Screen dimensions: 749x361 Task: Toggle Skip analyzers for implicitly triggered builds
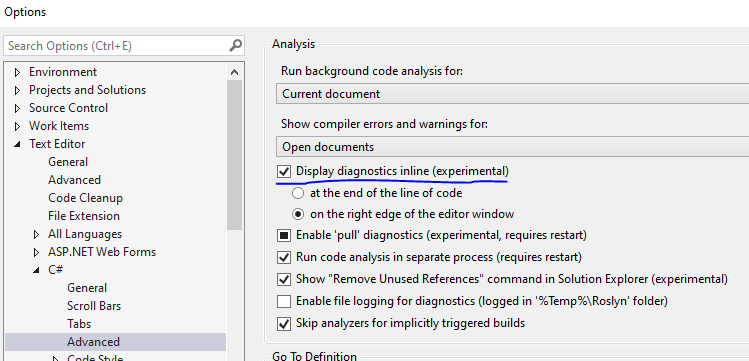click(x=284, y=324)
